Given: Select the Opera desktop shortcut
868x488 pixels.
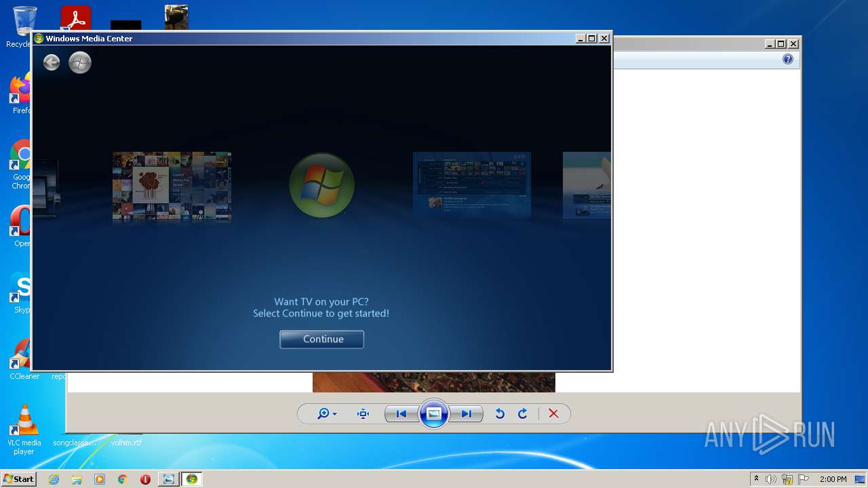Looking at the screenshot, I should (x=20, y=227).
